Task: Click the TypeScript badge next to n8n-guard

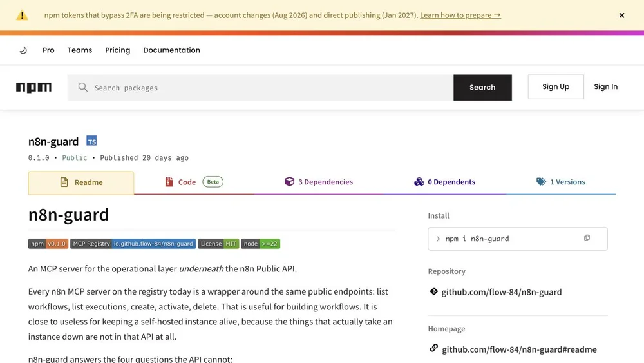Action: tap(91, 141)
